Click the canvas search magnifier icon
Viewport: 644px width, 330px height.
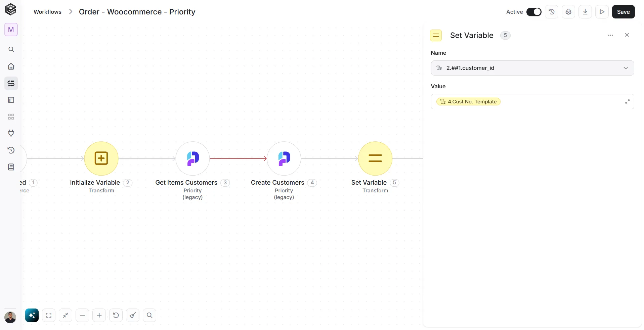pos(149,315)
